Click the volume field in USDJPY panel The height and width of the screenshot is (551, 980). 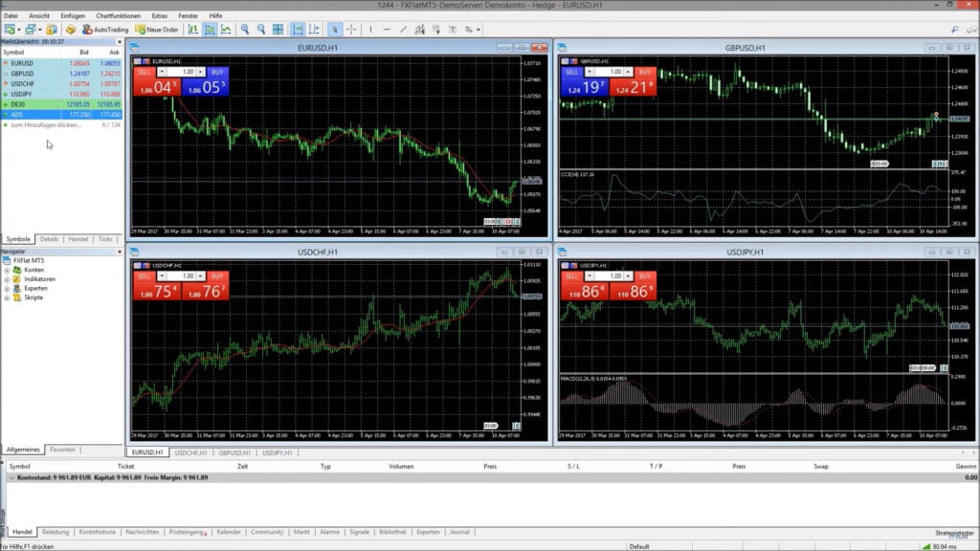coord(610,276)
